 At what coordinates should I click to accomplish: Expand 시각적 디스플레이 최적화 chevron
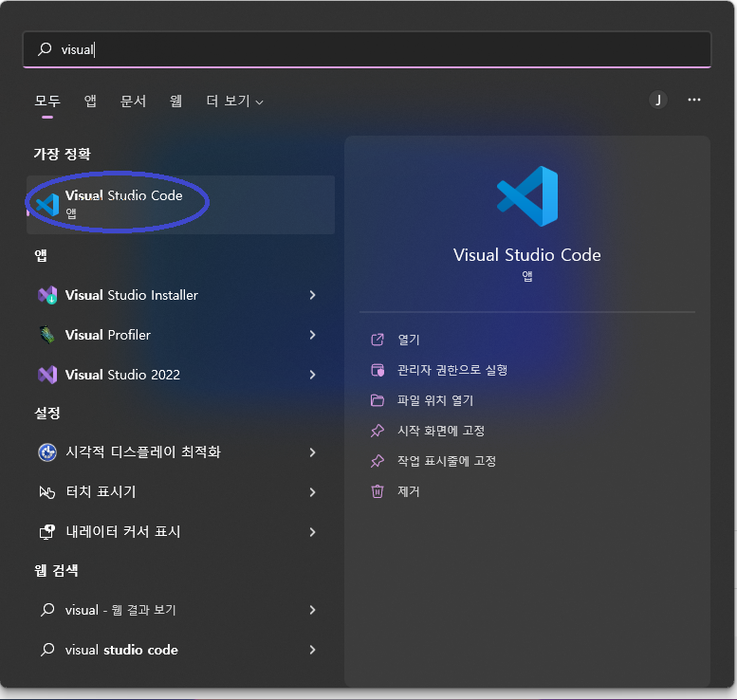313,452
